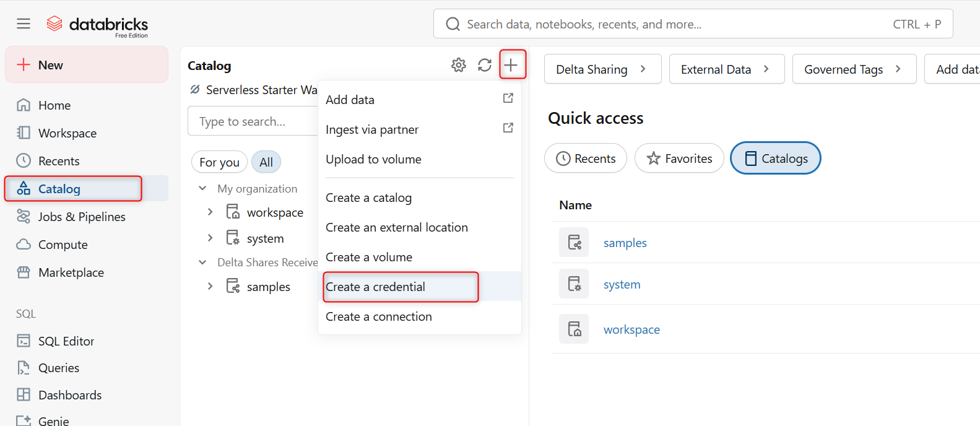Collapse the My organization section
980x426 pixels.
pyautogui.click(x=202, y=188)
